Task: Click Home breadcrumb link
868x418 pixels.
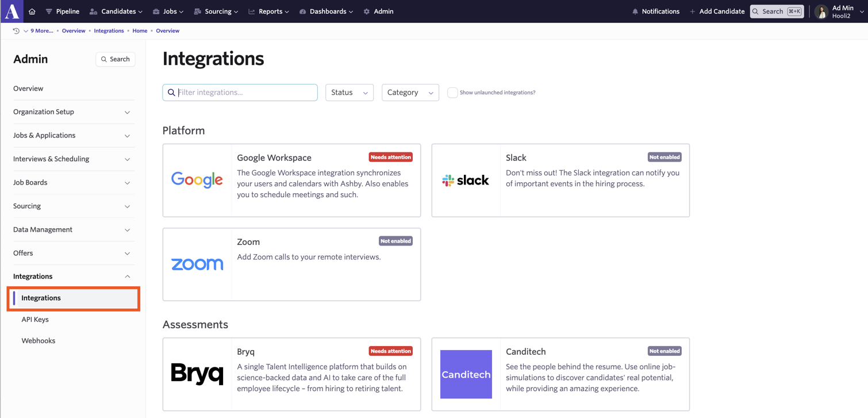Action: [140, 31]
